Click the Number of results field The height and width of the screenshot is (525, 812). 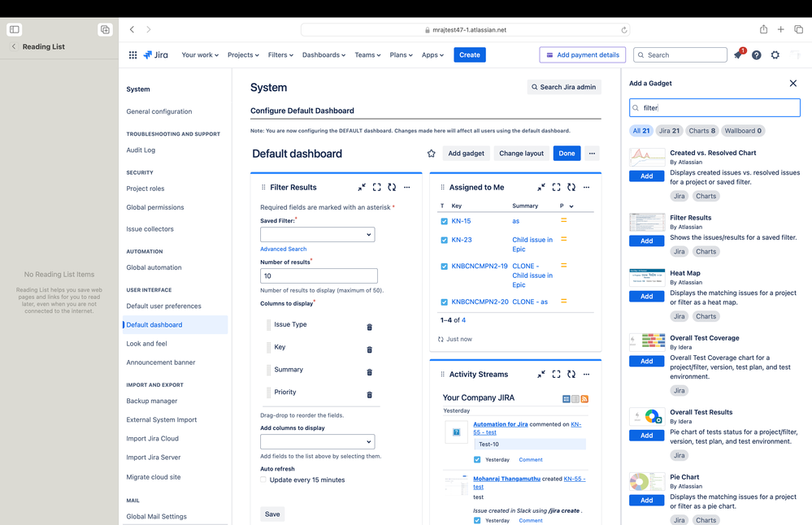319,276
